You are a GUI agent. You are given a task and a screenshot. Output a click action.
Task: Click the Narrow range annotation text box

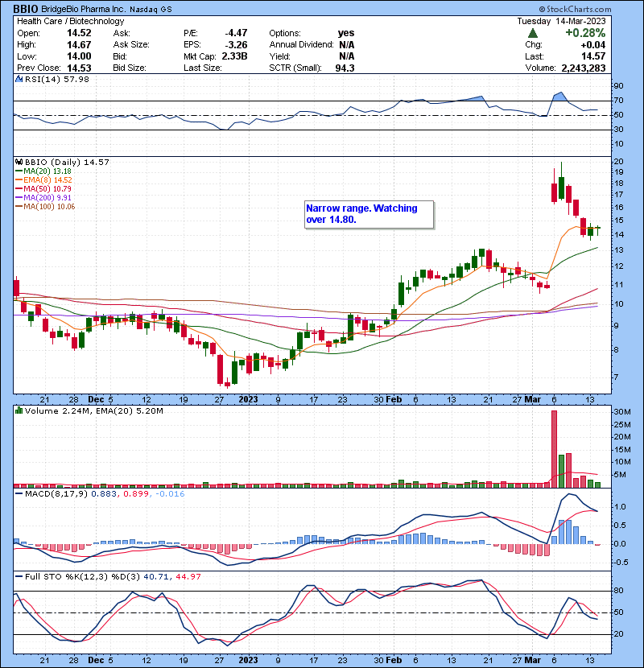tap(369, 215)
